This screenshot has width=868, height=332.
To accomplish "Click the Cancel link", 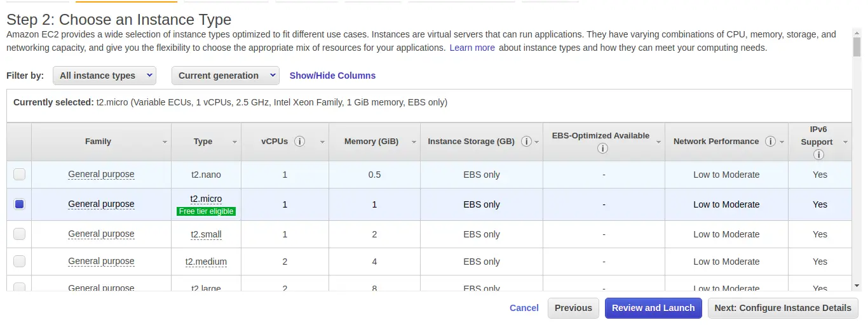I will [x=524, y=308].
